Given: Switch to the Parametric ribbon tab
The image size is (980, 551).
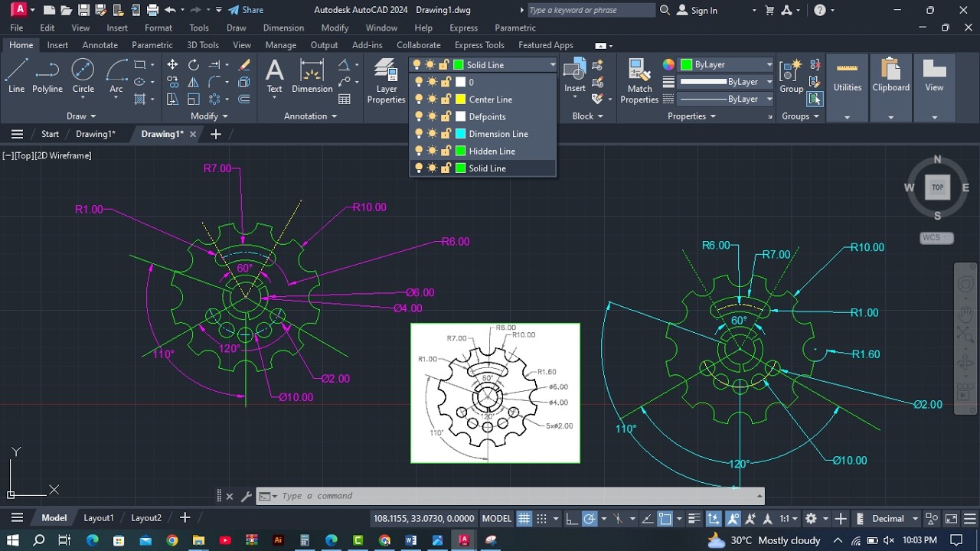Looking at the screenshot, I should tap(152, 45).
